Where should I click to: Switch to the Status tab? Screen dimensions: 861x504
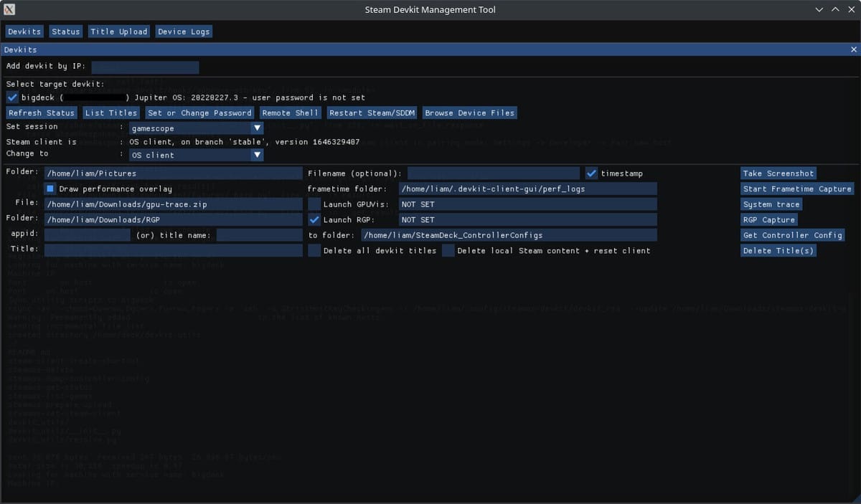tap(66, 32)
